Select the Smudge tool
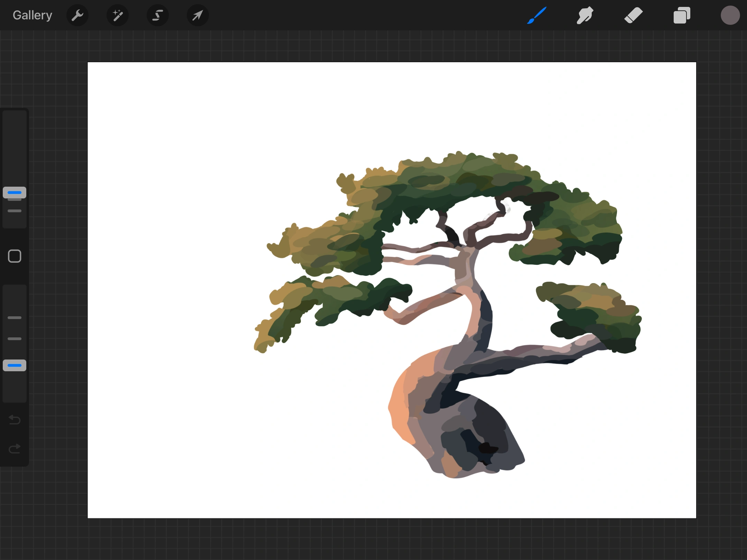Image resolution: width=747 pixels, height=560 pixels. [585, 15]
